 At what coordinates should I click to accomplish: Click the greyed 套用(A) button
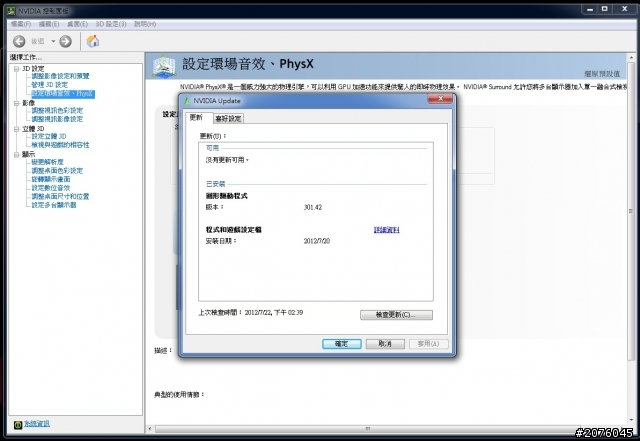point(429,344)
